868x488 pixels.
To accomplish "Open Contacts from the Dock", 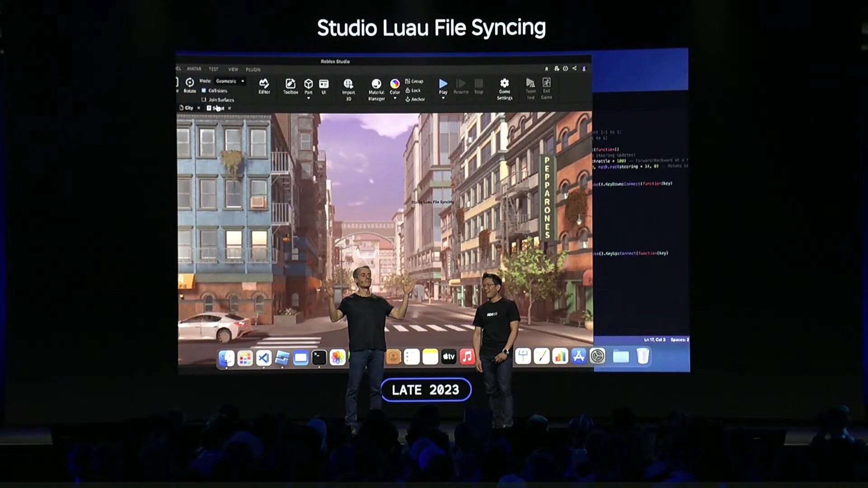I will tap(393, 357).
